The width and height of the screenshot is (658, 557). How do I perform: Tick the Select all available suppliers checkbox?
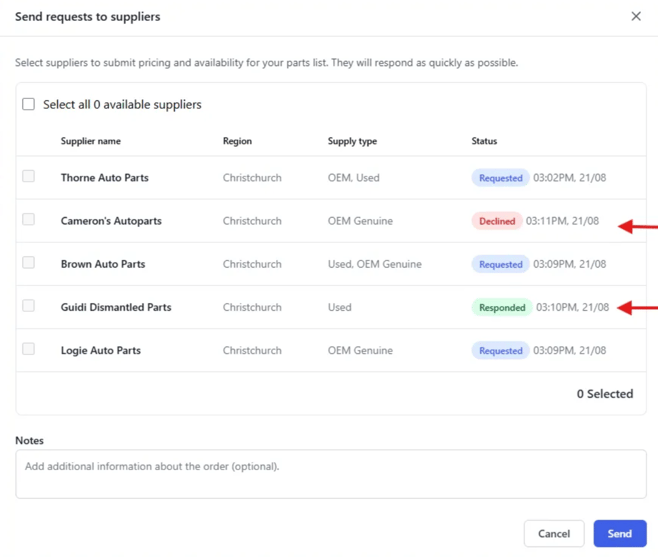tap(29, 104)
